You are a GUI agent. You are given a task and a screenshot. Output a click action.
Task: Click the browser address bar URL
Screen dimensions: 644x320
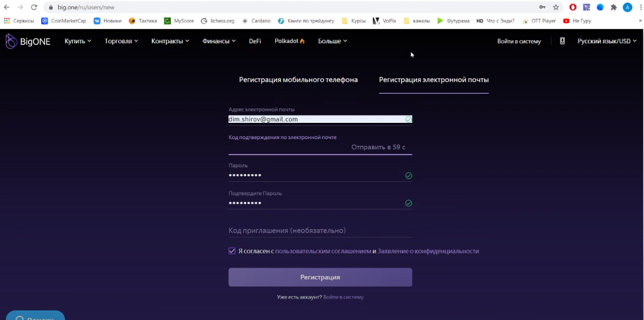click(x=86, y=7)
